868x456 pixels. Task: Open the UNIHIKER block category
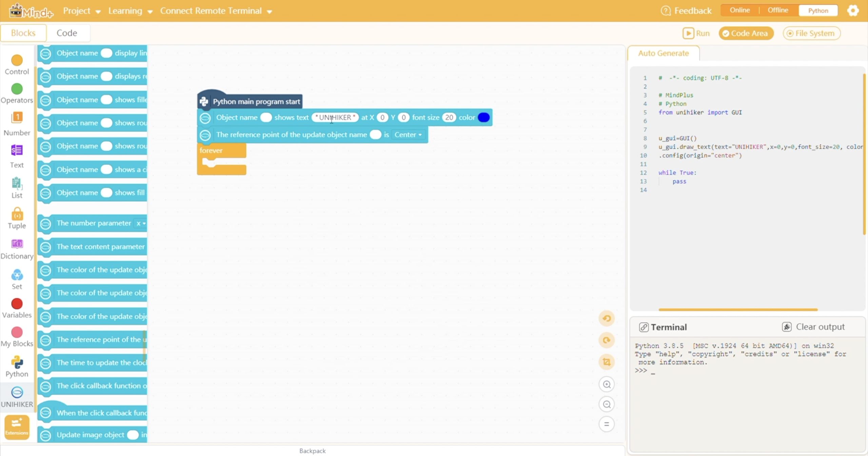pyautogui.click(x=17, y=396)
